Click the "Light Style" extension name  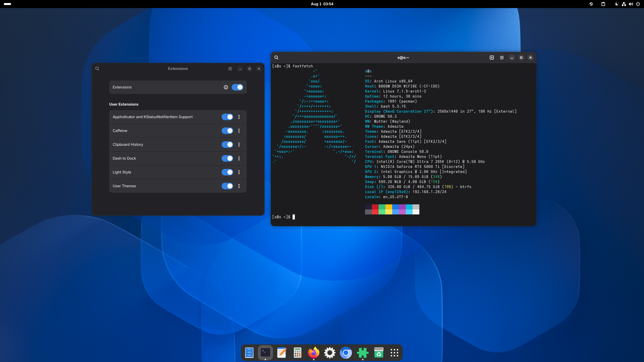[x=122, y=172]
